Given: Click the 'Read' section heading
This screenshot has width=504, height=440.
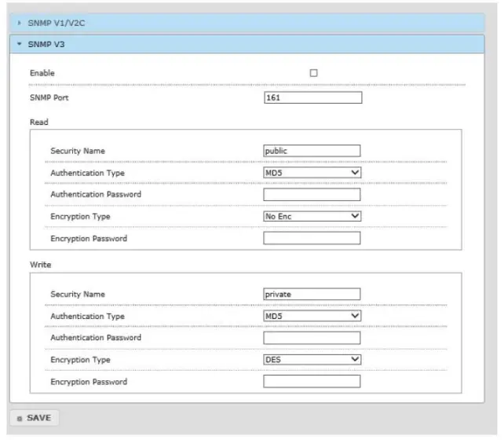Looking at the screenshot, I should tap(39, 122).
